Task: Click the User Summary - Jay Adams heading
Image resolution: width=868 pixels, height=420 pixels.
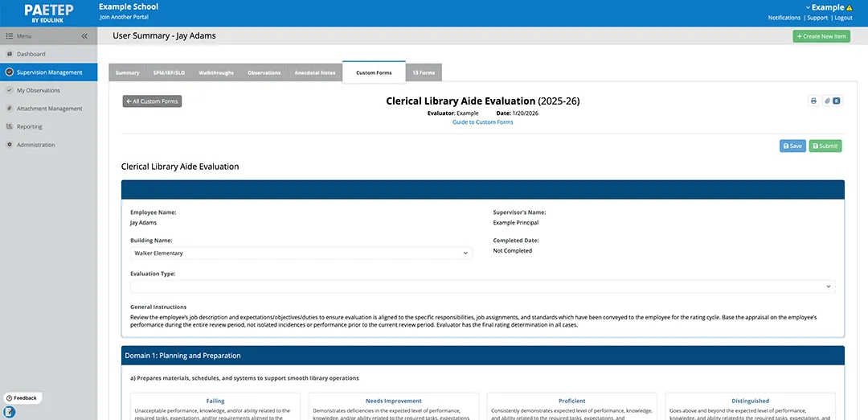Action: coord(165,36)
